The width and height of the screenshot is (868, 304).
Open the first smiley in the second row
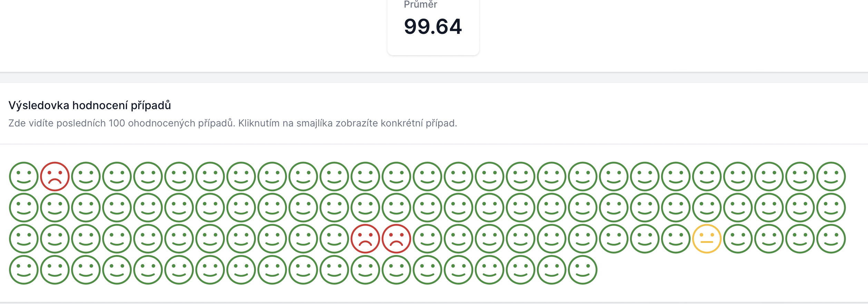24,208
